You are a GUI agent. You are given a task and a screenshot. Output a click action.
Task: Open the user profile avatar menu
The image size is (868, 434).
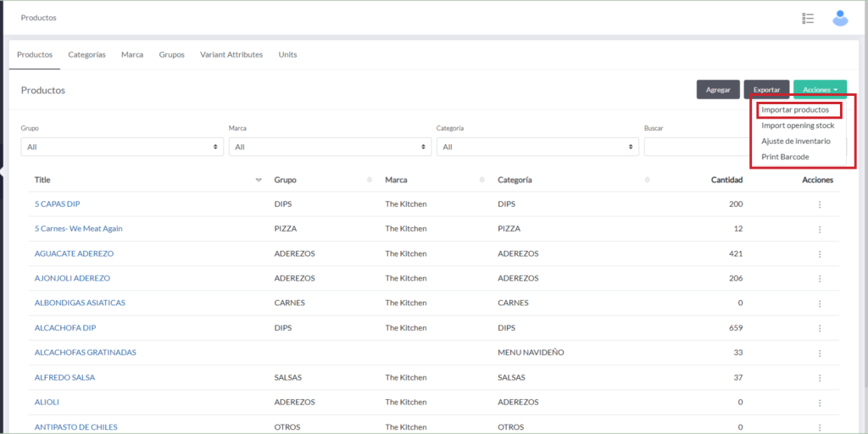click(839, 18)
